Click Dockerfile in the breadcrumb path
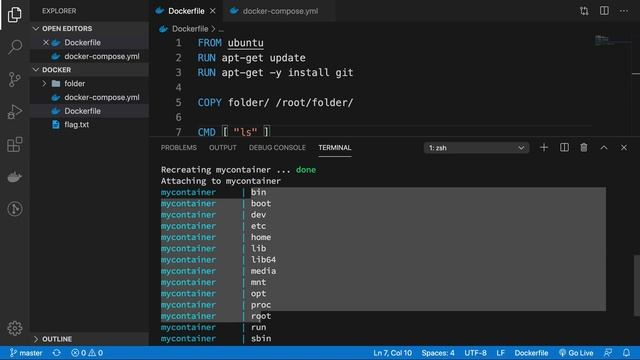Image resolution: width=640 pixels, height=360 pixels. [190, 29]
